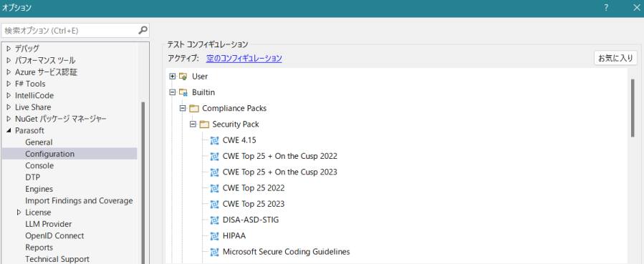Screen dimensions: 644x264
Task: Select the CWE Top 25 2022 configuration
Action: [x=254, y=188]
